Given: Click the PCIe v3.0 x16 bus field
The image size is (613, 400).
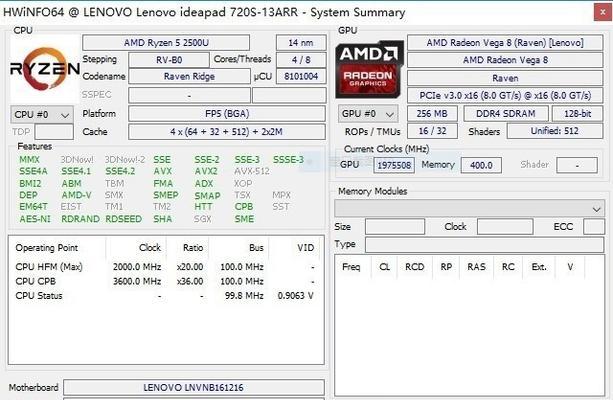Looking at the screenshot, I should (x=505, y=95).
